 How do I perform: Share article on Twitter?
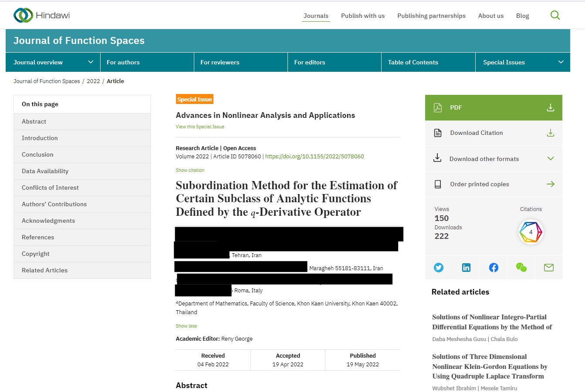coord(439,268)
